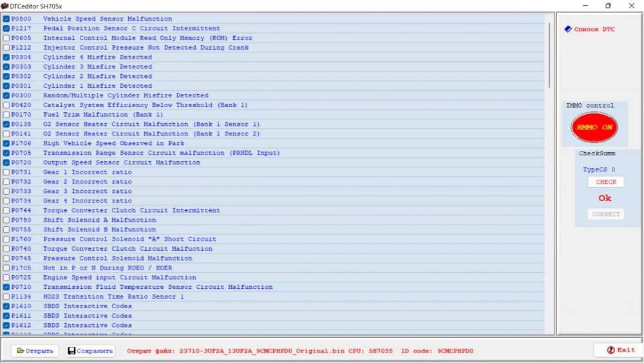Image resolution: width=644 pixels, height=363 pixels.
Task: Click the DTCeditor app icon in title bar
Action: 5,6
